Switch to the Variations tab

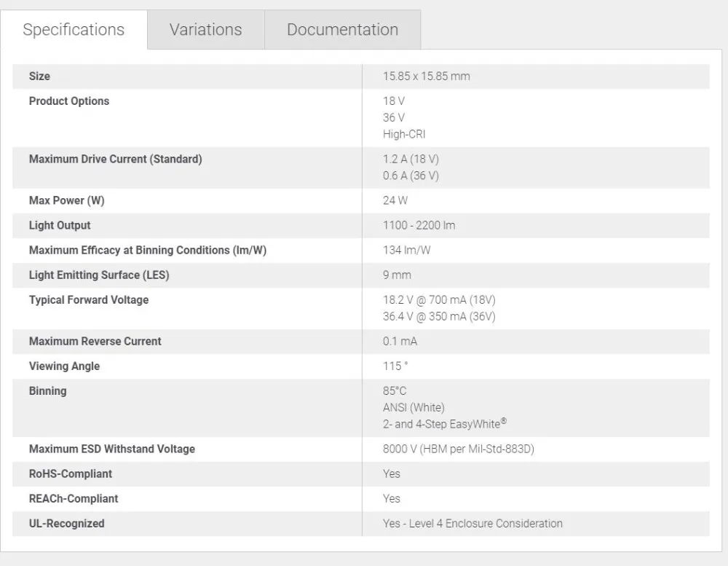(x=206, y=30)
